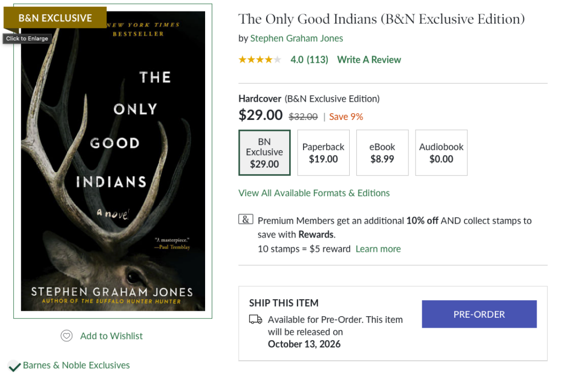This screenshot has height=392, width=563.
Task: Open Stephen Graham Jones author page
Action: [296, 38]
